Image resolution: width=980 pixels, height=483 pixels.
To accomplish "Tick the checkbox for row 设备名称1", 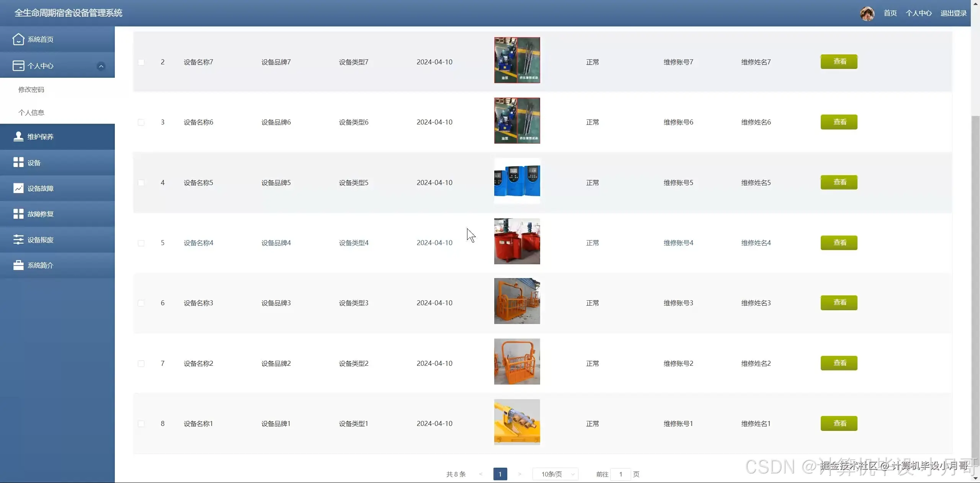I will coord(141,424).
